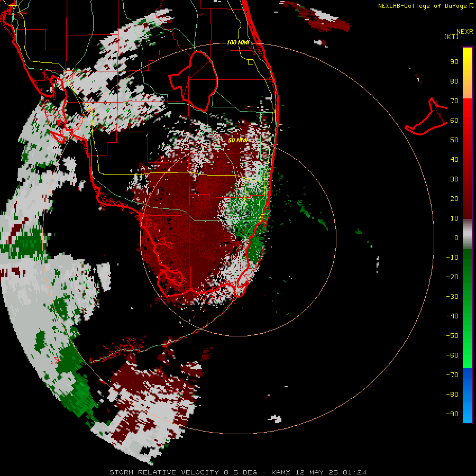The height and width of the screenshot is (476, 476).
Task: Click the NEXR label above color bar
Action: point(465,32)
